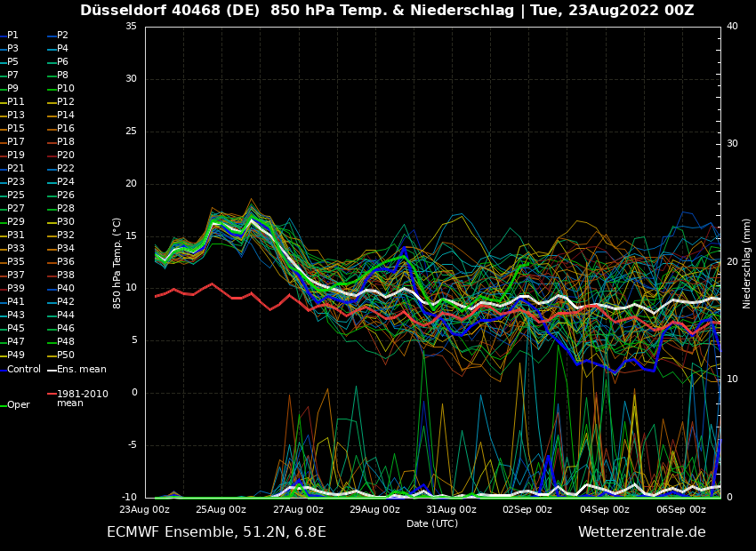
Task: Click the 850 hPa Temp. axis label
Action: pyautogui.click(x=117, y=262)
